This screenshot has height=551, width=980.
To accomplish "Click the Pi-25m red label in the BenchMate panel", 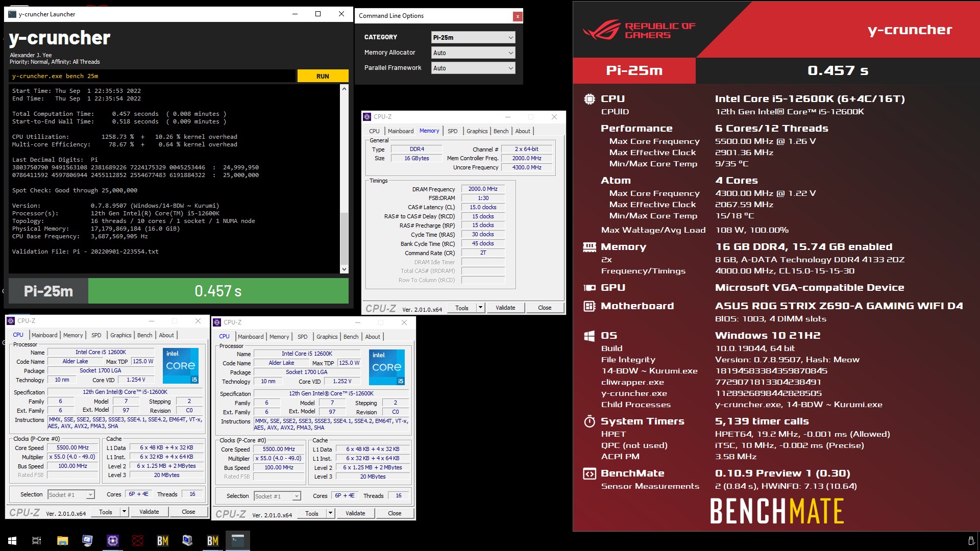I will point(634,70).
